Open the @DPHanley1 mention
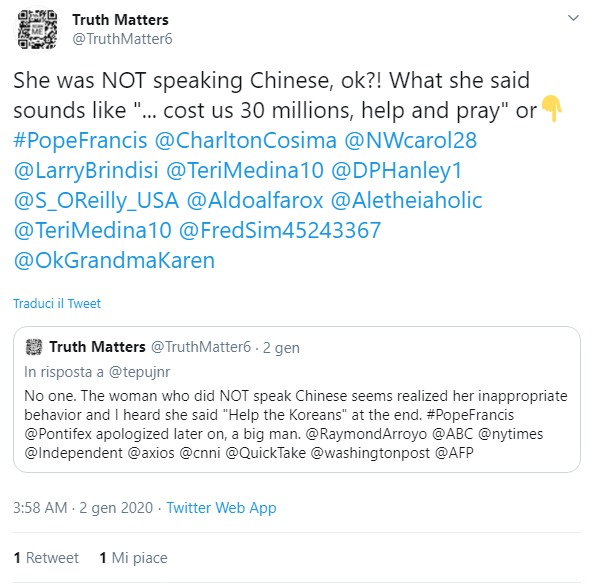Image resolution: width=593 pixels, height=584 pixels. 397,170
